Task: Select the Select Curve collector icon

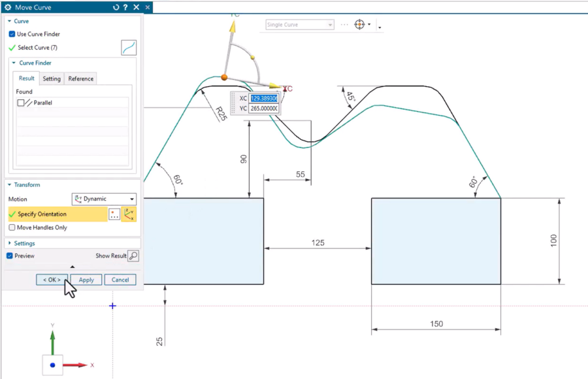Action: pyautogui.click(x=128, y=47)
